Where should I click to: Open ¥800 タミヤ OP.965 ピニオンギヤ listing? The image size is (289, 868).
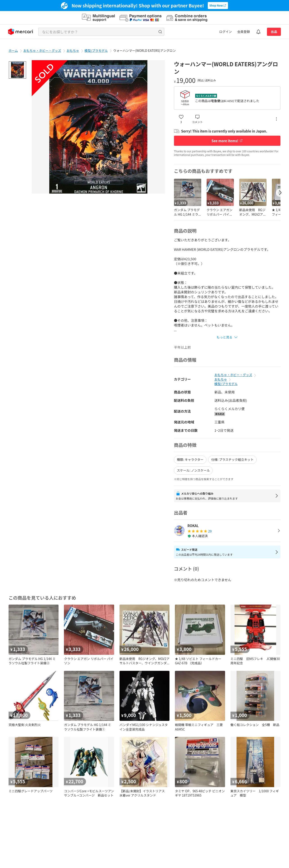(x=200, y=767)
